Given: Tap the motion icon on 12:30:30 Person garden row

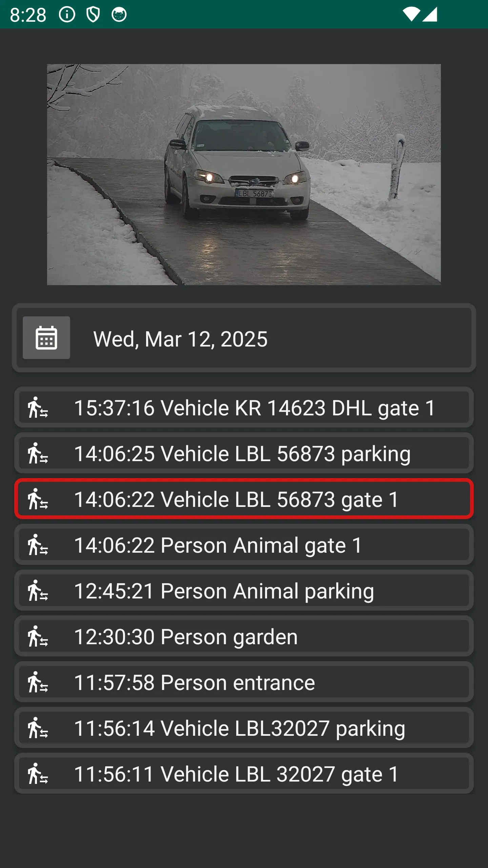Looking at the screenshot, I should 38,636.
